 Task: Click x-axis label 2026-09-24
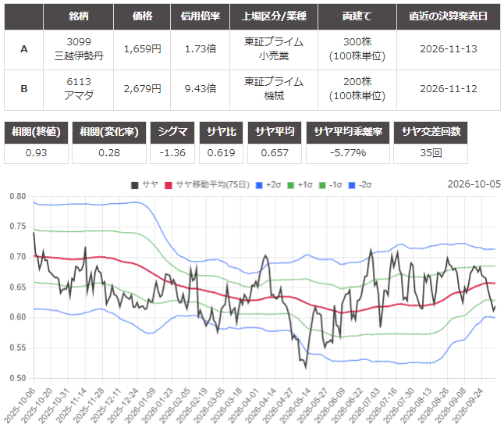tap(467, 405)
